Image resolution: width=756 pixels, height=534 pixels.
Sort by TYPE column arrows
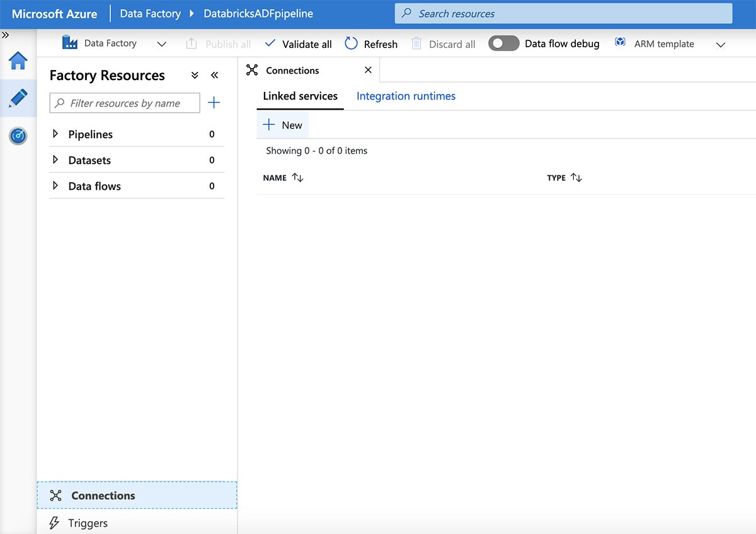click(x=576, y=178)
